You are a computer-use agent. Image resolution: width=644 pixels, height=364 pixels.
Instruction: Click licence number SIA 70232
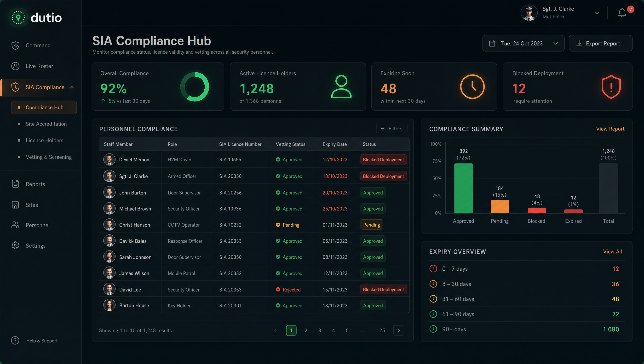(230, 225)
